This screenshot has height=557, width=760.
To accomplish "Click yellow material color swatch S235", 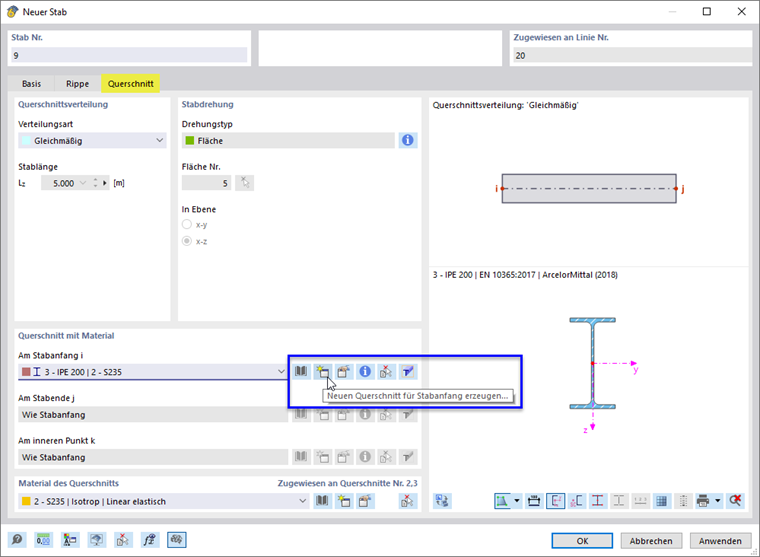I will (26, 501).
